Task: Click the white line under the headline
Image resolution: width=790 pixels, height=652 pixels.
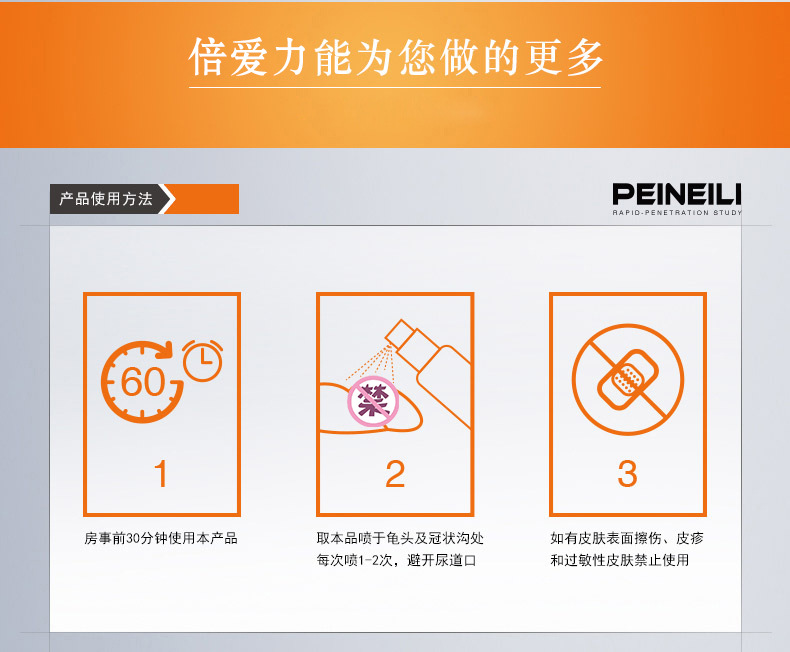Action: point(395,87)
